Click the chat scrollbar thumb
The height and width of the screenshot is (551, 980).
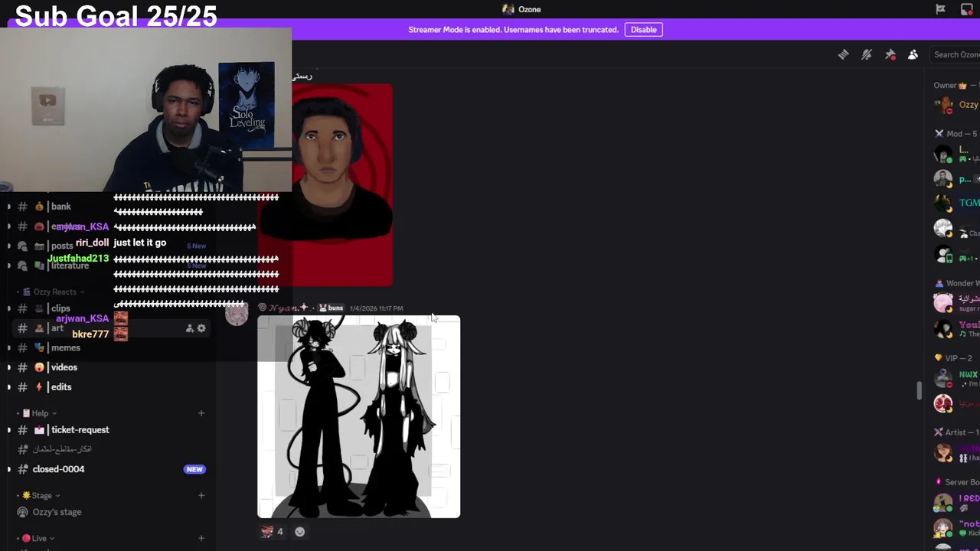tap(920, 390)
